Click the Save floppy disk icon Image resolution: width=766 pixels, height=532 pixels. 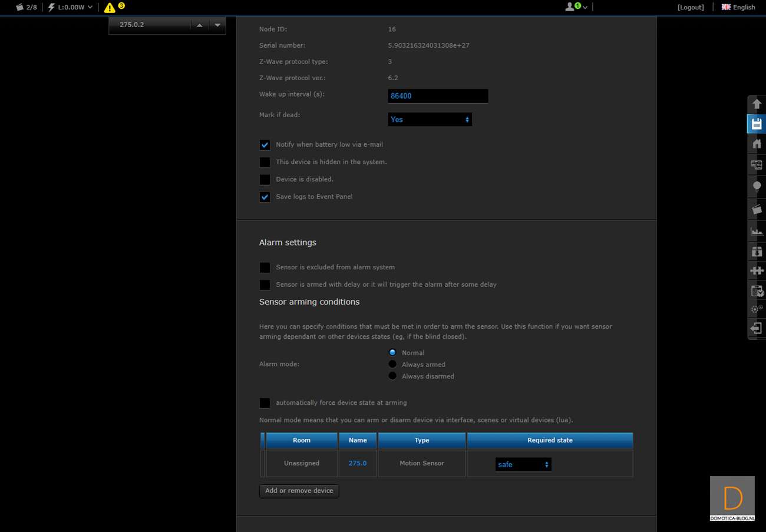click(x=757, y=124)
